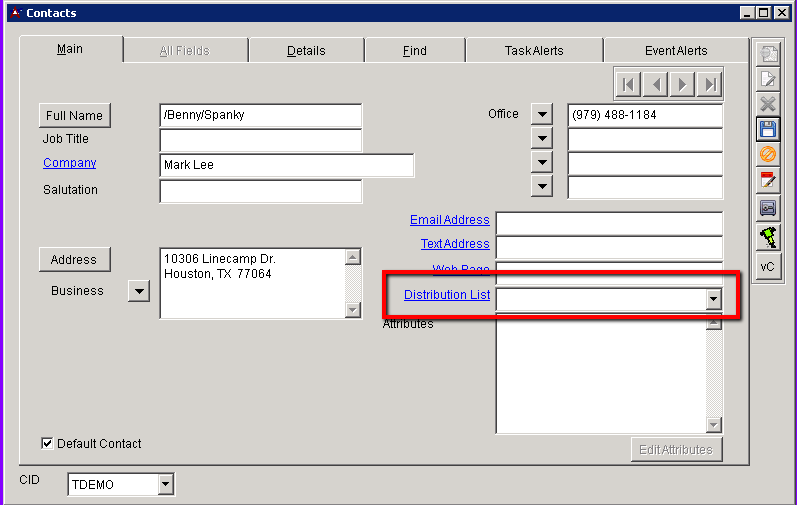Go to the next contact record
Viewport: 797px width, 505px height.
pyautogui.click(x=683, y=84)
